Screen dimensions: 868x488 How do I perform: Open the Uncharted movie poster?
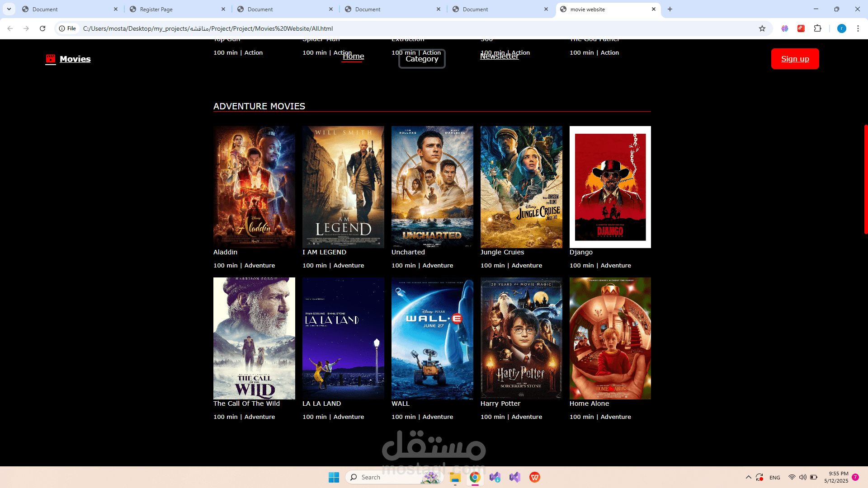click(x=432, y=187)
